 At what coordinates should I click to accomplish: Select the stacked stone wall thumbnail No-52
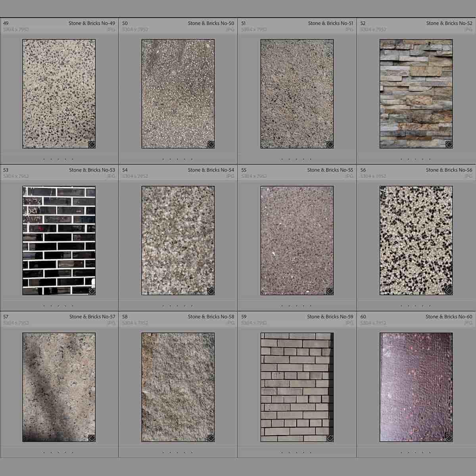point(416,94)
